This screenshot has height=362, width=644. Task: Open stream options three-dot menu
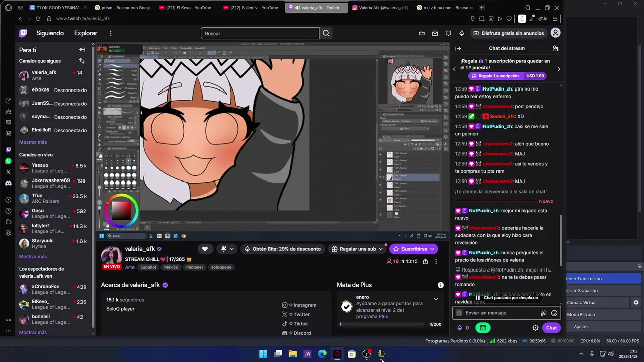coord(436,261)
